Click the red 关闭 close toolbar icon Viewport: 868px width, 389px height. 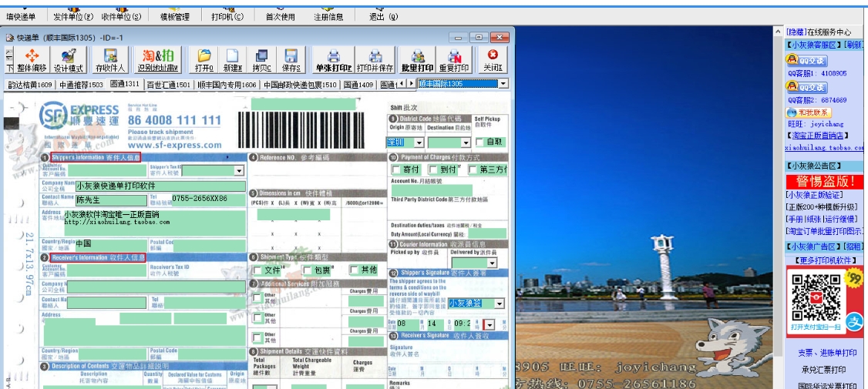pos(492,60)
